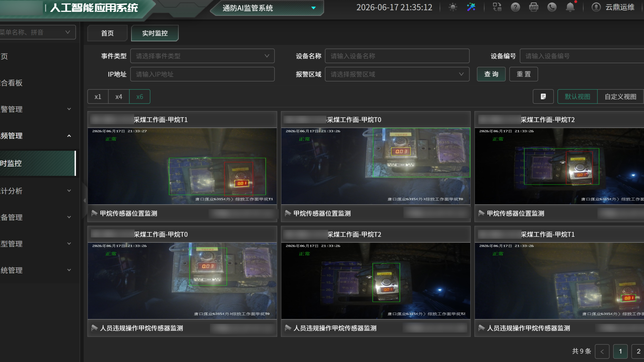Click the 查询 button
This screenshot has height=362, width=644.
click(491, 74)
